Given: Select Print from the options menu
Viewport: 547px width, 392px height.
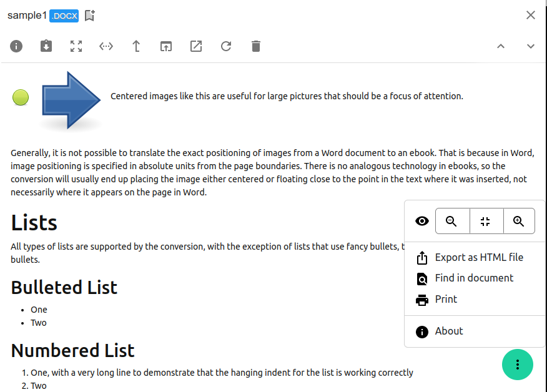Looking at the screenshot, I should pyautogui.click(x=445, y=299).
